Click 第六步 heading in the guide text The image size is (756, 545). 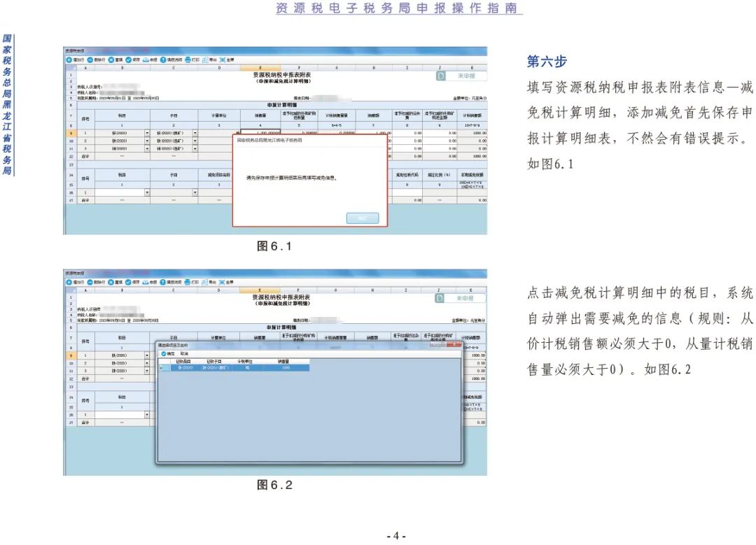click(x=547, y=61)
